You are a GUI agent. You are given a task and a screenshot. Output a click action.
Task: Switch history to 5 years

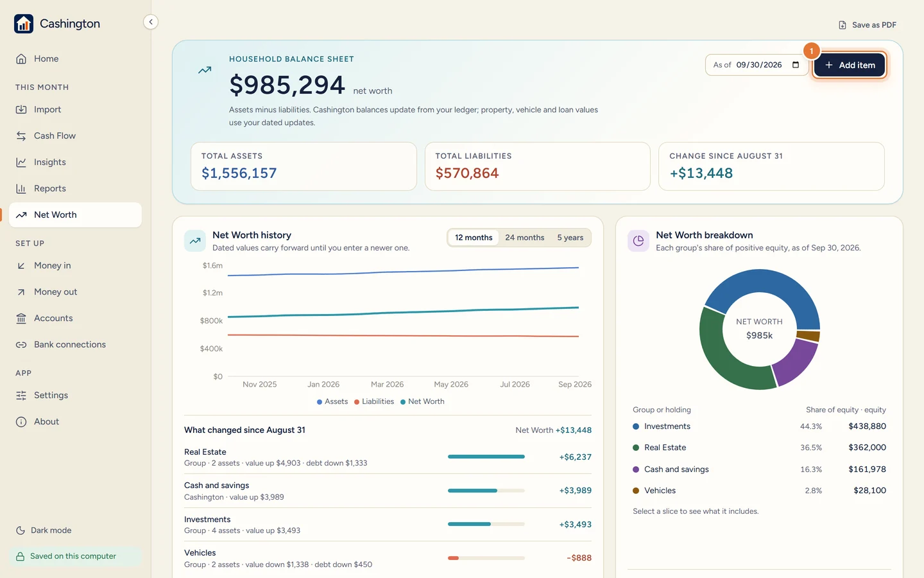(x=570, y=238)
